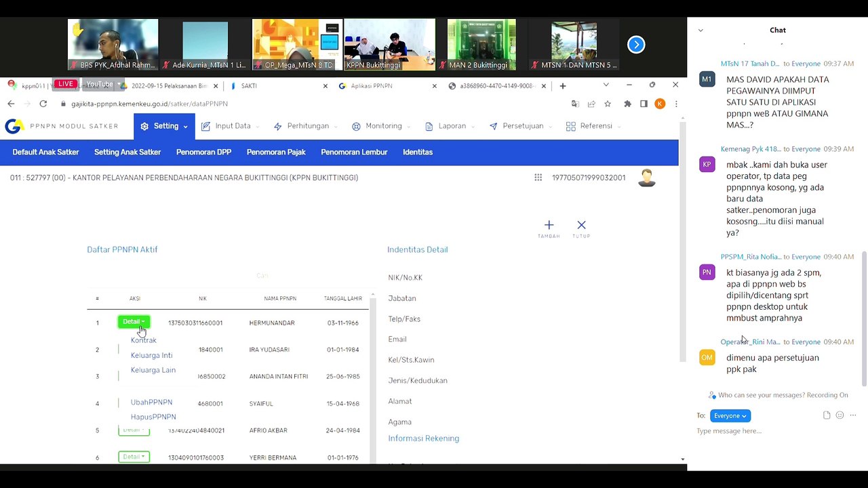Open Penomoran Pajak submenu
The height and width of the screenshot is (488, 868).
276,152
